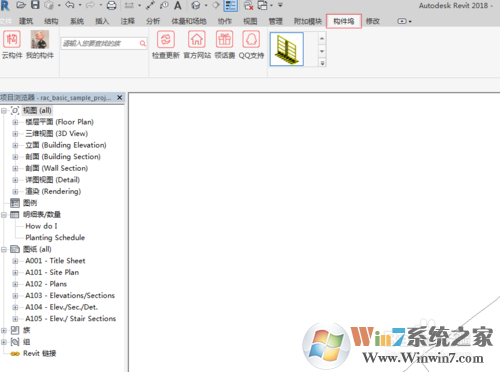Click the Save icon in quick access toolbar
Viewport: 500px width, 372px height.
click(x=35, y=5)
